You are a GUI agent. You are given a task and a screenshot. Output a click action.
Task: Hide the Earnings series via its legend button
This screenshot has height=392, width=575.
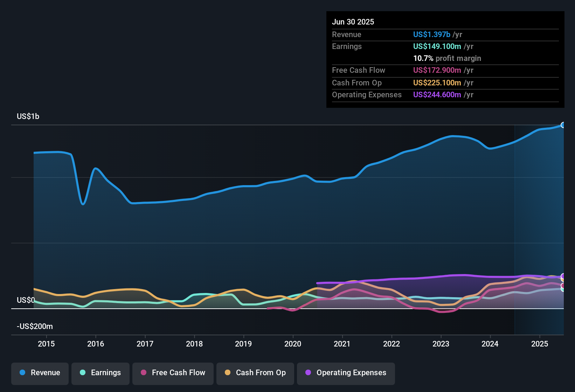(x=101, y=373)
